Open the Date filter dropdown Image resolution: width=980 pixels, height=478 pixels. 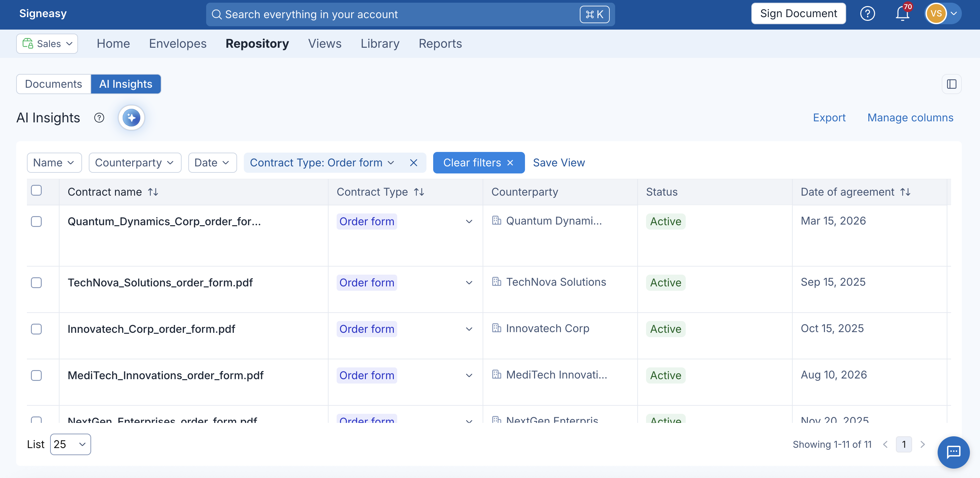click(213, 163)
